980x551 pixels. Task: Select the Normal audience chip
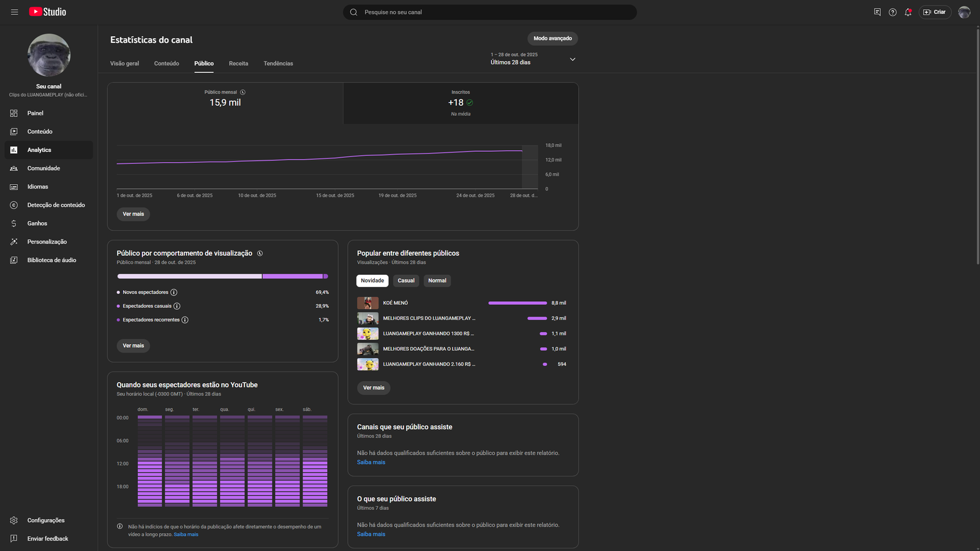(x=437, y=281)
